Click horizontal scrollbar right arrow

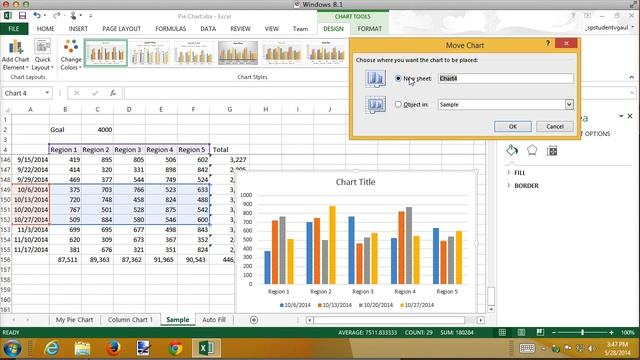(481, 320)
